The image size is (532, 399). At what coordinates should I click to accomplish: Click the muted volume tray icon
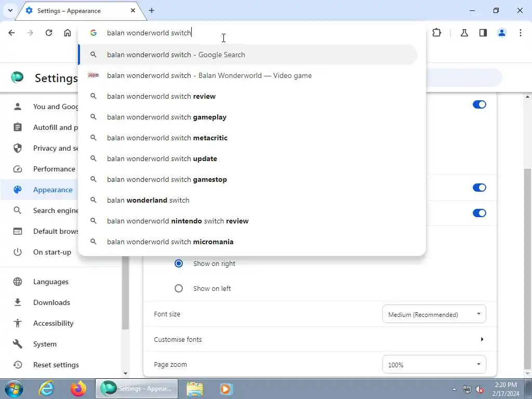tap(480, 389)
